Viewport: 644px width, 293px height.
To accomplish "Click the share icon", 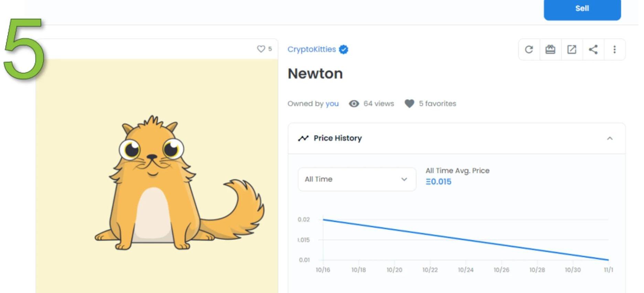I will (593, 50).
